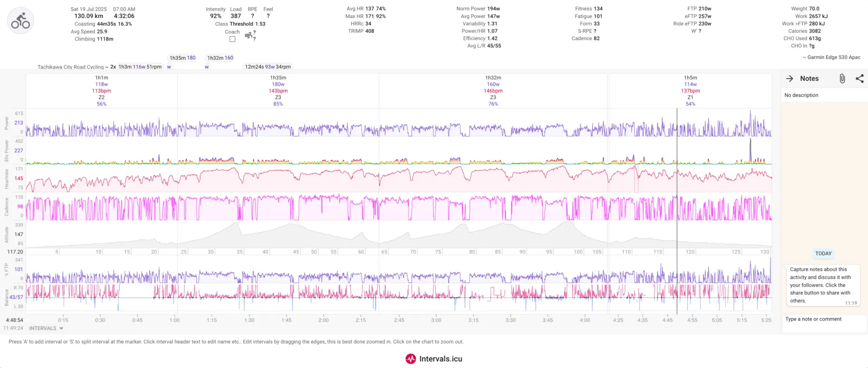
Task: Click the paperclip attachment icon
Action: pos(842,79)
